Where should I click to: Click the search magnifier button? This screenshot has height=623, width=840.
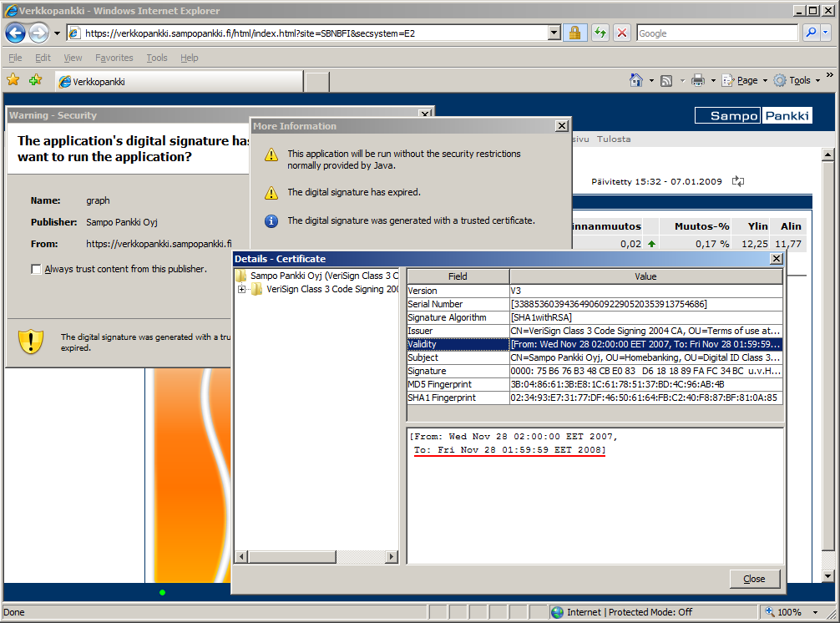click(x=811, y=33)
